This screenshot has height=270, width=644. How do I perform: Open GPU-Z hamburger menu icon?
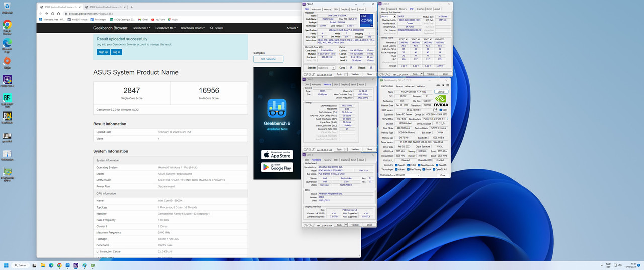point(447,85)
